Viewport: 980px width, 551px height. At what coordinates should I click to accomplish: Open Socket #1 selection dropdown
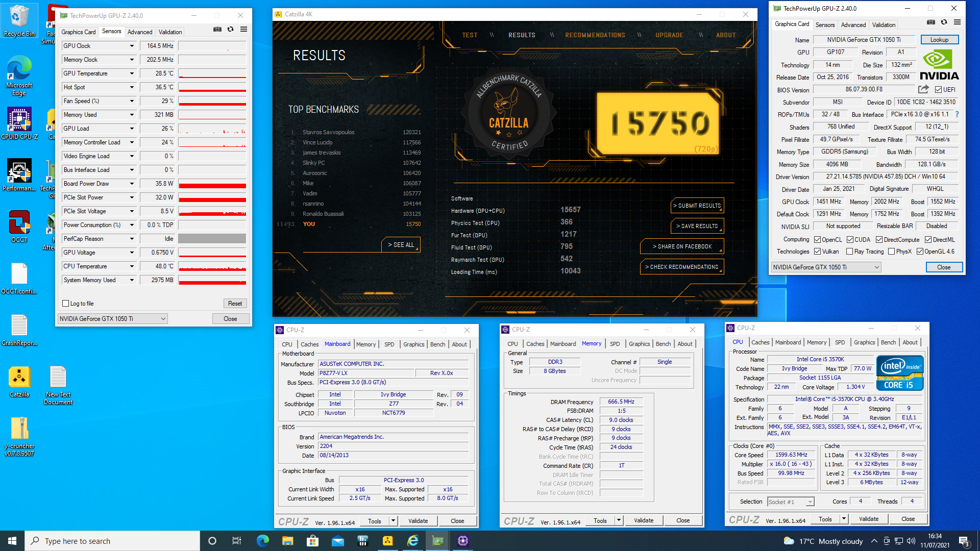[x=791, y=502]
